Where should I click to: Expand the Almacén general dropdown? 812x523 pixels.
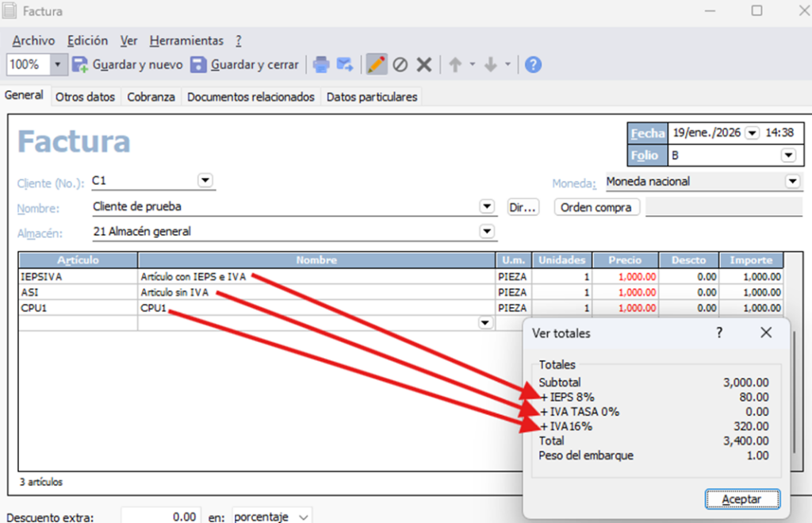point(487,231)
